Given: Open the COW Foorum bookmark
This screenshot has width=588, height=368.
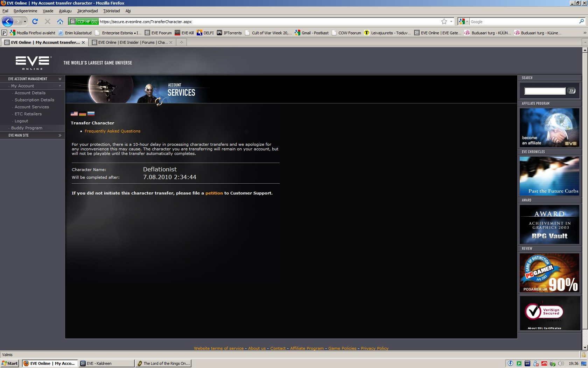Looking at the screenshot, I should tap(346, 33).
